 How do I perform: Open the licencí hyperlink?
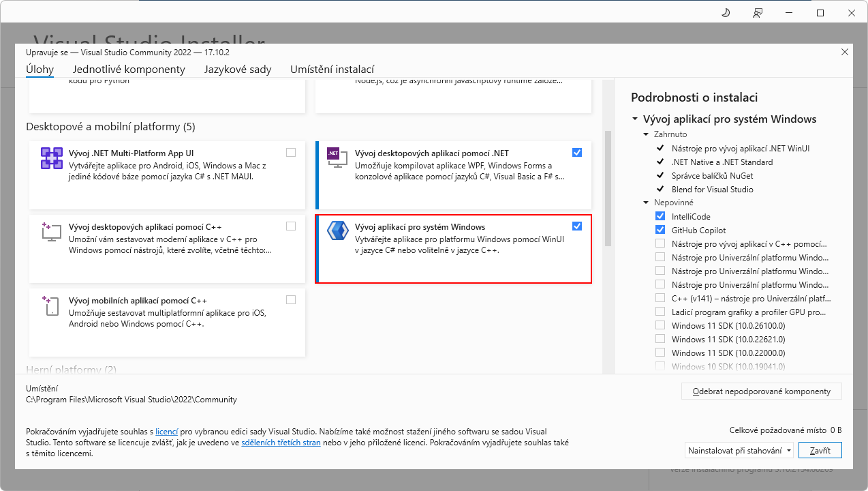(166, 430)
